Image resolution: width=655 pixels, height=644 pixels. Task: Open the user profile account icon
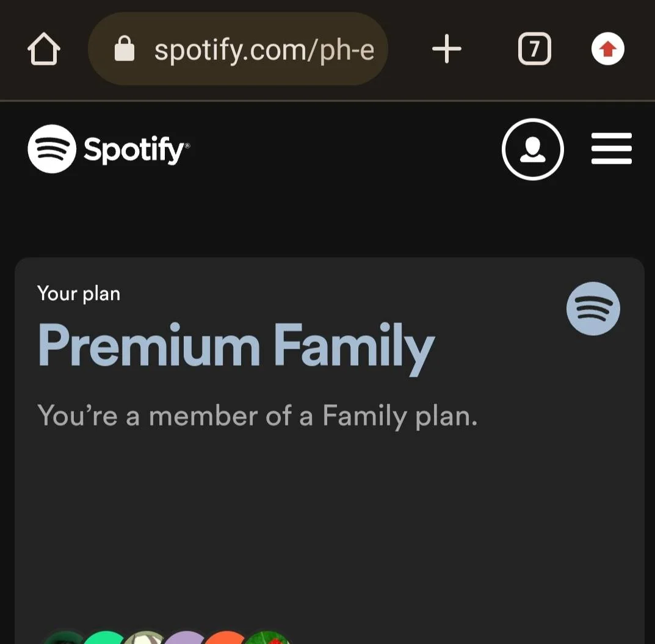532,149
